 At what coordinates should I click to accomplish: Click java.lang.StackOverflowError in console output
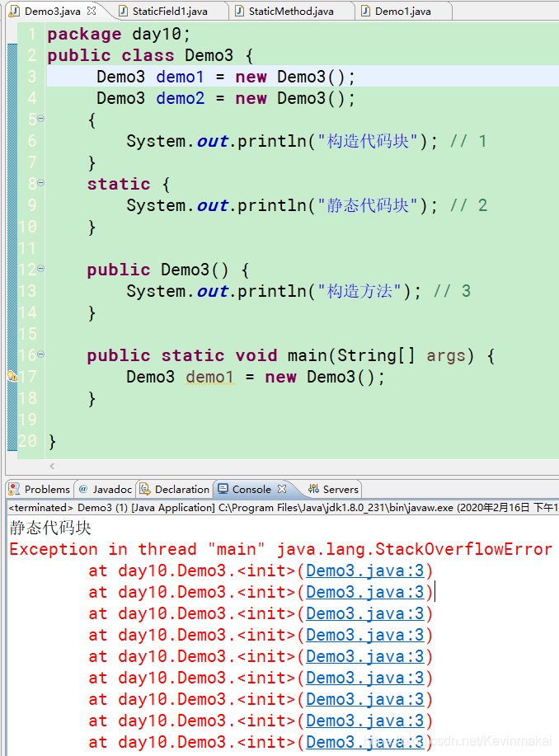point(415,549)
